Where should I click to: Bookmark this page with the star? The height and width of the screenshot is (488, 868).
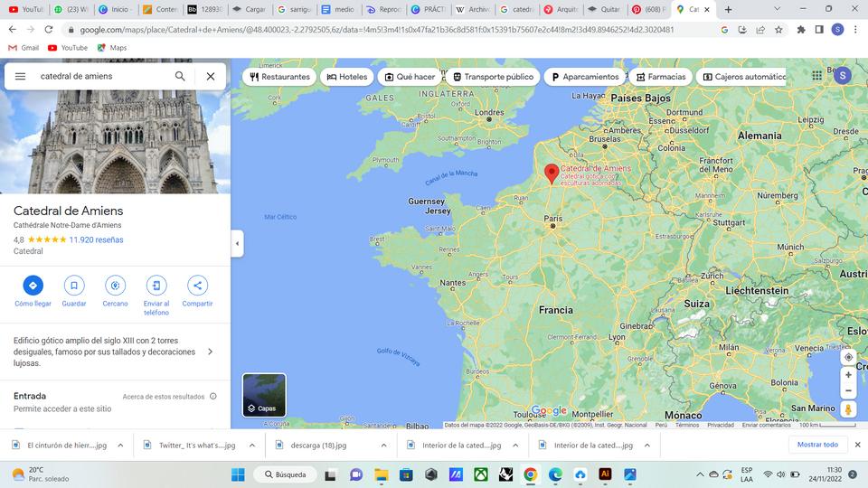tap(778, 30)
